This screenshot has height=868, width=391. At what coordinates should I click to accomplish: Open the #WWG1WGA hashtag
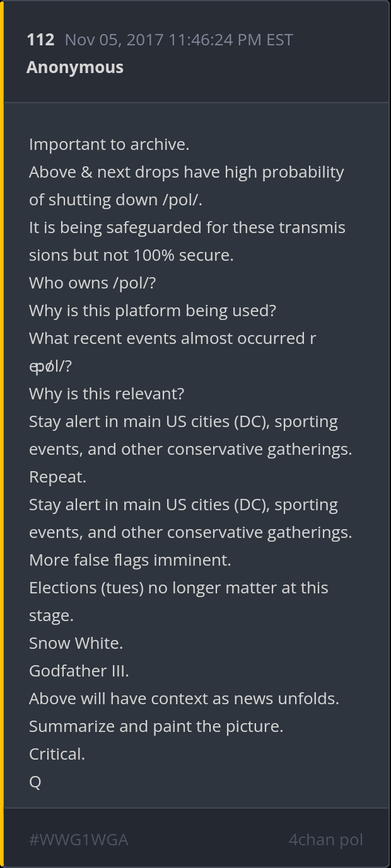click(x=78, y=840)
